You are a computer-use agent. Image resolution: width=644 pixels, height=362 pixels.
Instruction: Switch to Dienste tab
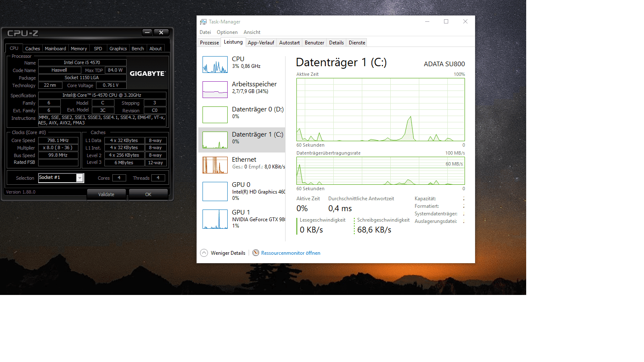[357, 43]
